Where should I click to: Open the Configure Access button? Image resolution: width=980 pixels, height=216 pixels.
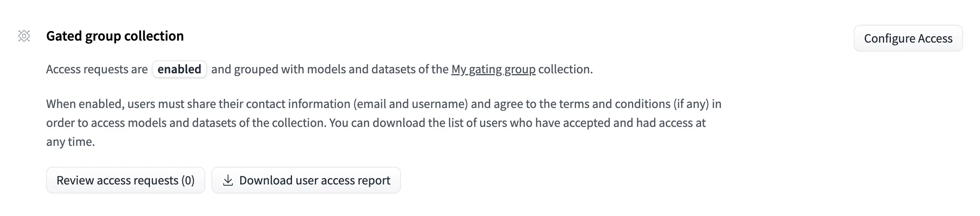tap(908, 38)
